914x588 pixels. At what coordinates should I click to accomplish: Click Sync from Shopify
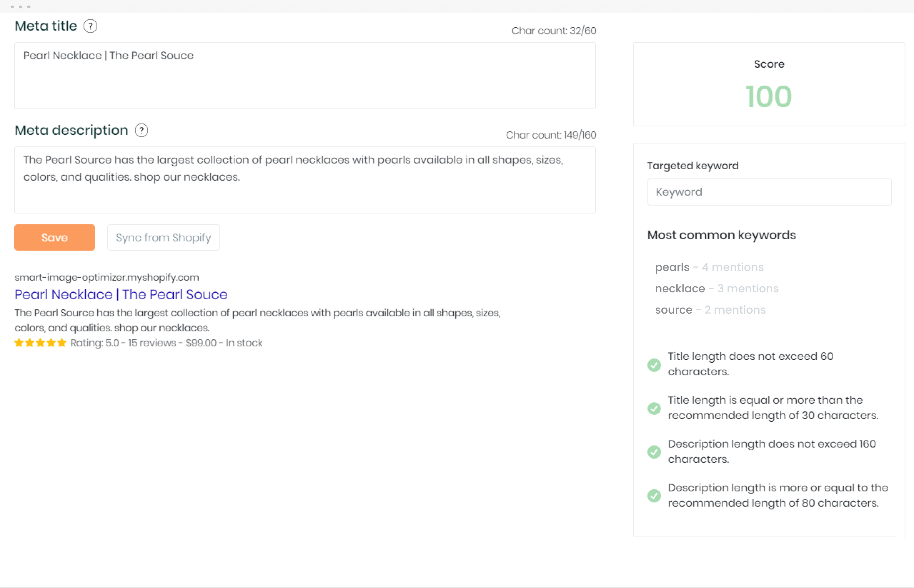pos(164,237)
